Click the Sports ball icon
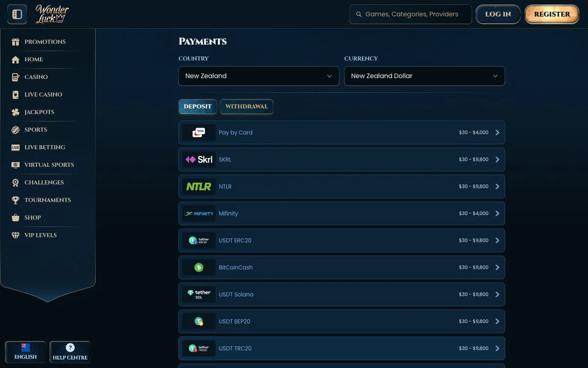588x368 pixels. (16, 130)
